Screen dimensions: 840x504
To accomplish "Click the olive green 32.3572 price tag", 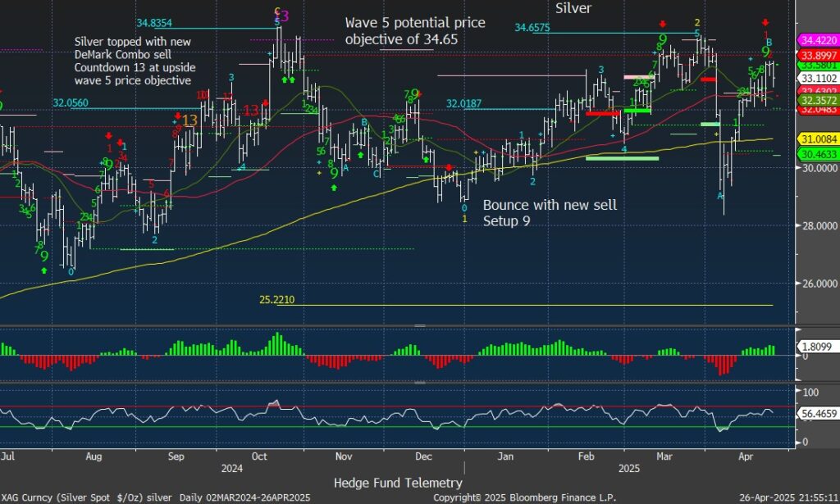I will [817, 99].
